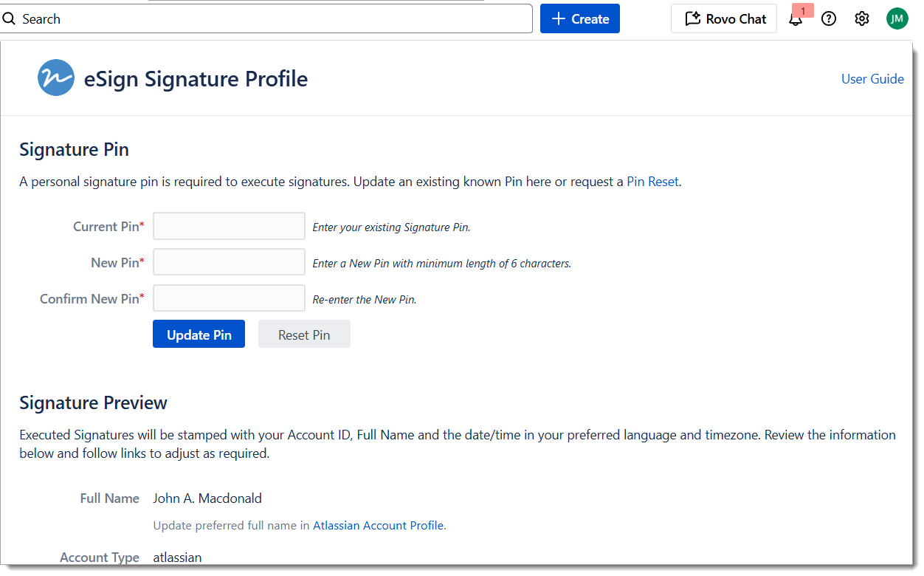Viewport: 924px width, 576px height.
Task: Click the eSign Signature Profile title
Action: click(196, 79)
